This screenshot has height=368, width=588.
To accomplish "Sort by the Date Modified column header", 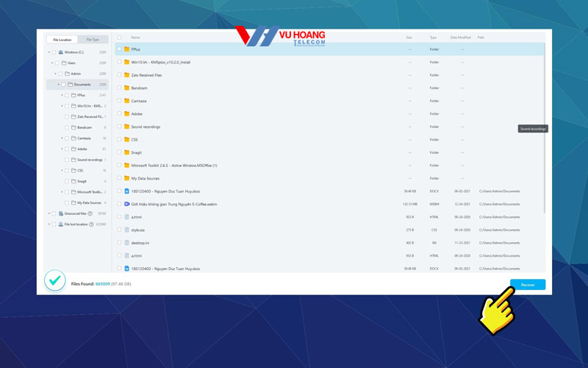I will click(x=460, y=38).
